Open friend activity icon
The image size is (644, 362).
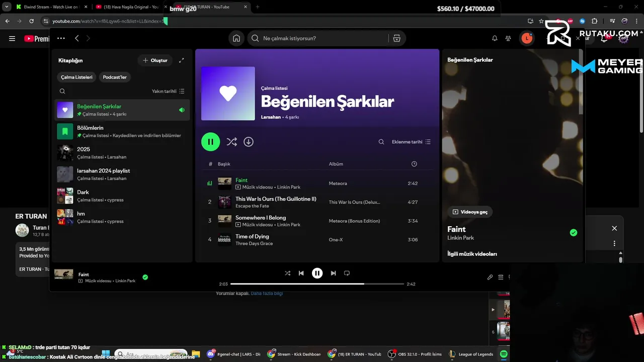(x=508, y=38)
